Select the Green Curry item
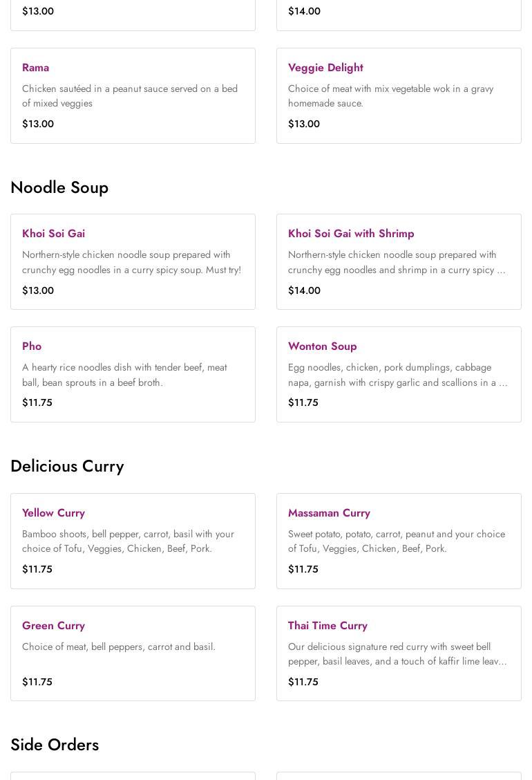Screen dimensions: 532x780 click(x=54, y=626)
